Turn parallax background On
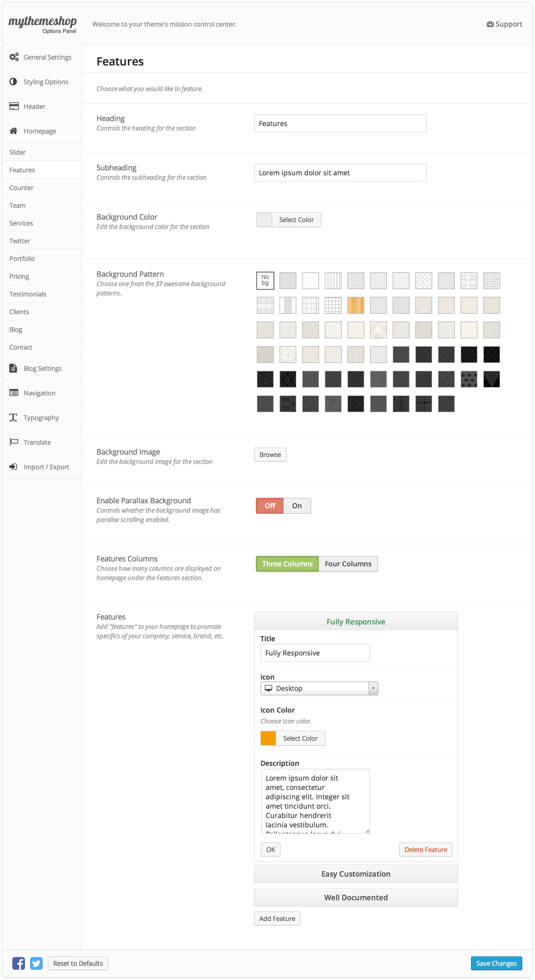Screen dimensions: 535x980 [x=297, y=506]
